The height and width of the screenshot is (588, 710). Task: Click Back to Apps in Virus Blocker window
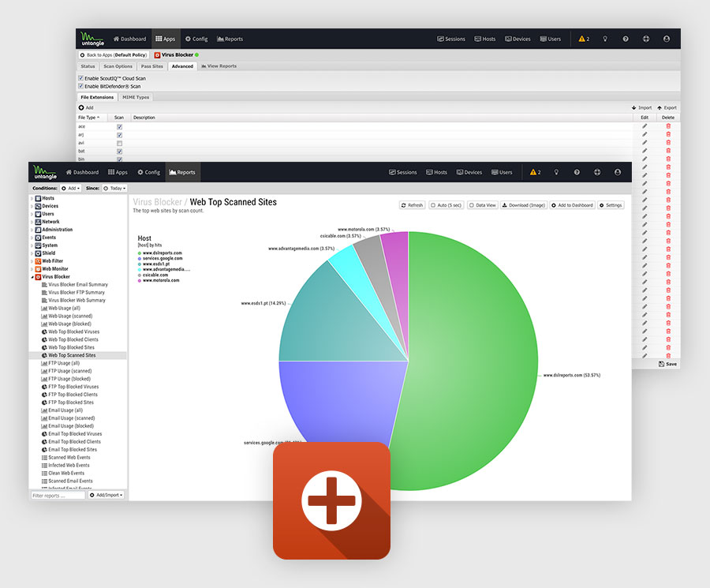pos(114,54)
